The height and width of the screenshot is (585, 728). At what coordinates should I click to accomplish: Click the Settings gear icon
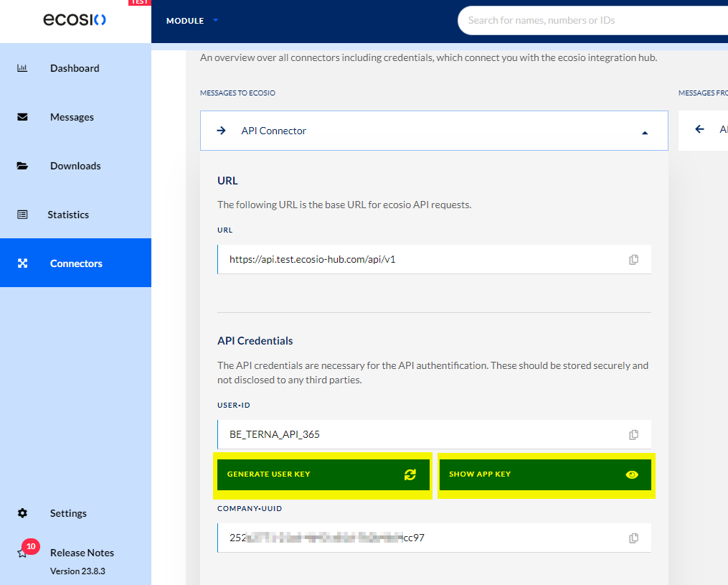tap(22, 513)
